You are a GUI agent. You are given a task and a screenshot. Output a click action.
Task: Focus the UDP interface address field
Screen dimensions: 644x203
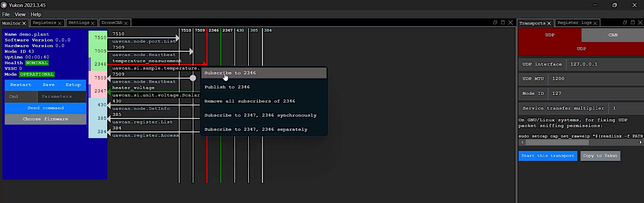(x=605, y=64)
